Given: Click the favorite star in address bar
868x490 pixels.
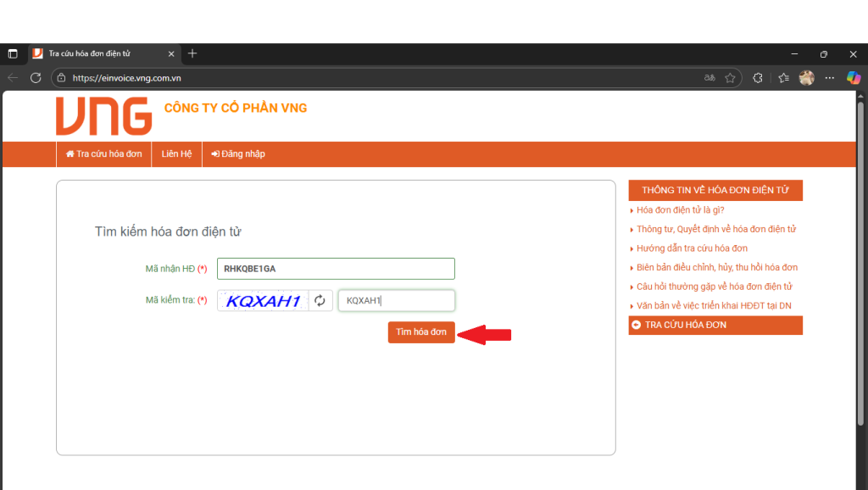Looking at the screenshot, I should click(x=730, y=78).
